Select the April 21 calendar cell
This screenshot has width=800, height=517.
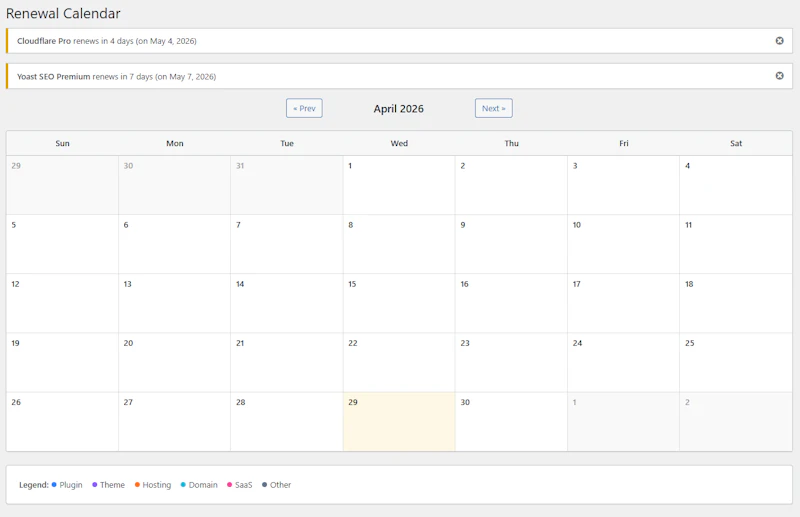pos(287,362)
